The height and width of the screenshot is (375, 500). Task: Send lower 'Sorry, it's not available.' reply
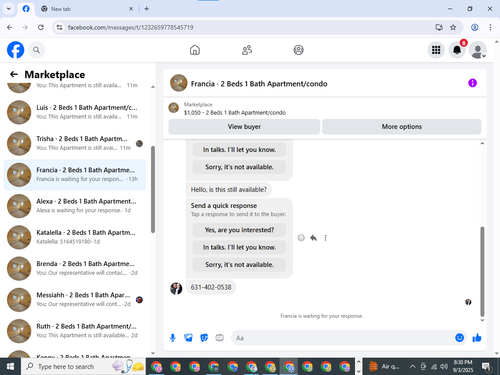pos(239,265)
